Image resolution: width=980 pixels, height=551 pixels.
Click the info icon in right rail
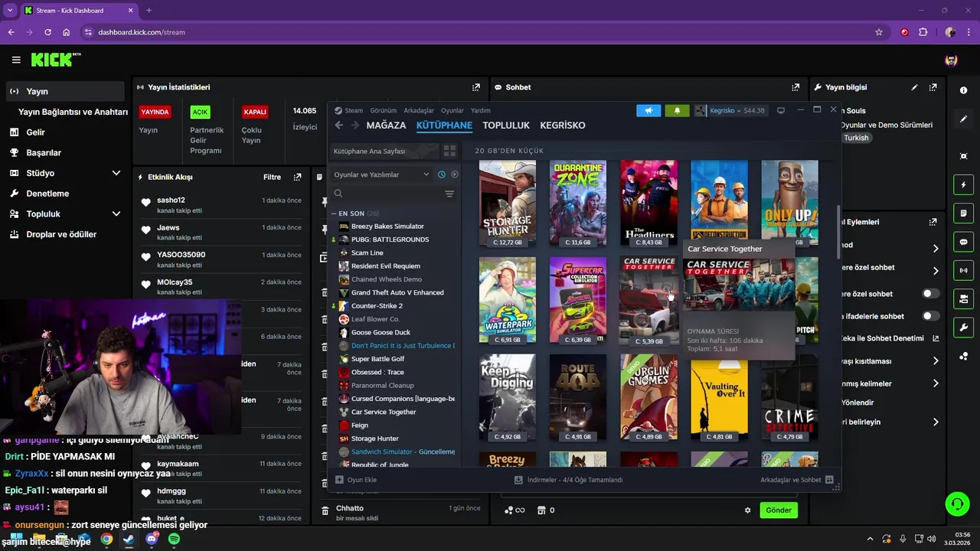click(x=963, y=90)
